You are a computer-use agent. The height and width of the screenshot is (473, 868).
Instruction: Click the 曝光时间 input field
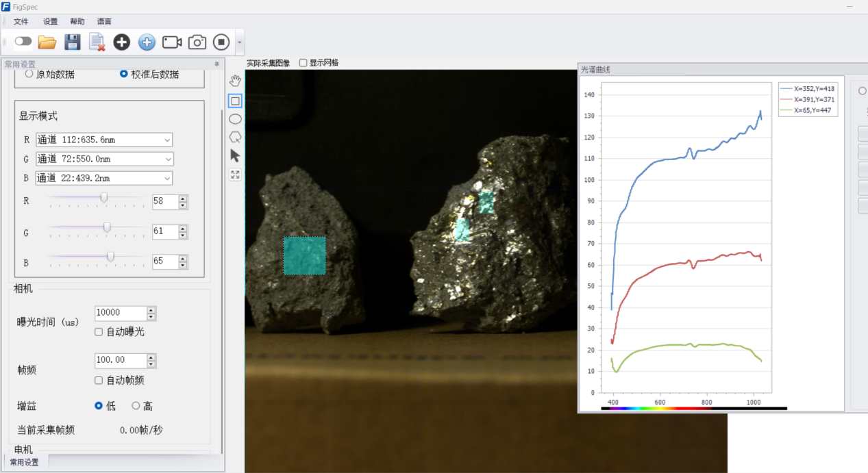121,313
